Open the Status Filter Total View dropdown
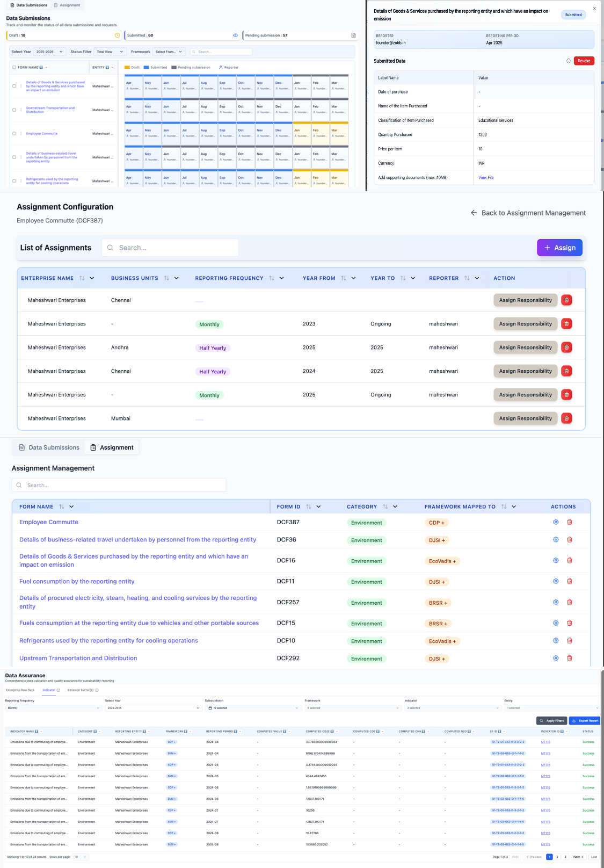This screenshot has height=868, width=604. click(x=110, y=52)
